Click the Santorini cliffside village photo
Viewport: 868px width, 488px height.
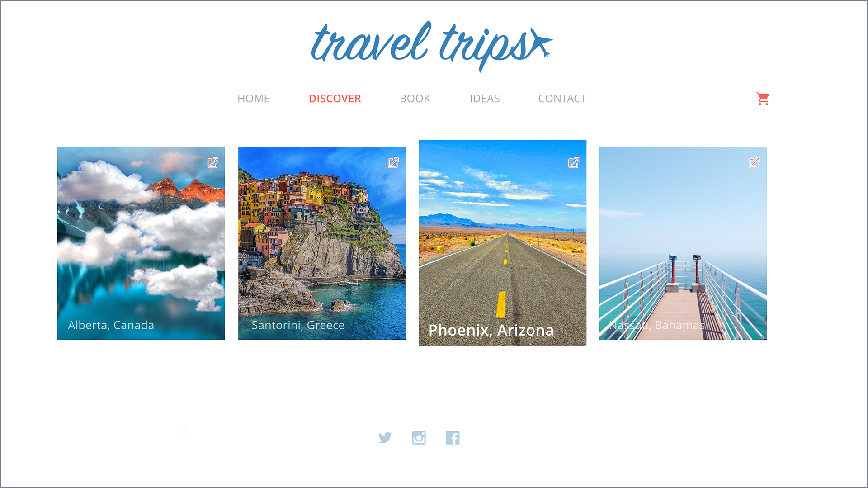point(322,243)
